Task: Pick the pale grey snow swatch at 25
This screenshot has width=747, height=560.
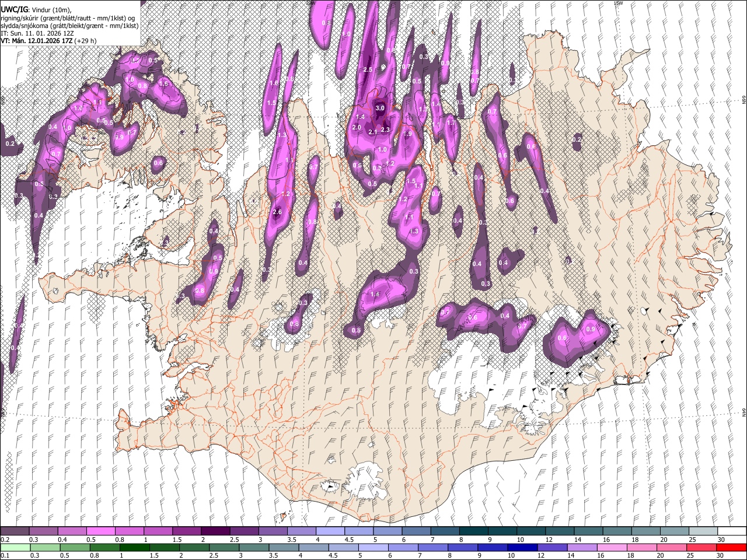Action: click(704, 531)
